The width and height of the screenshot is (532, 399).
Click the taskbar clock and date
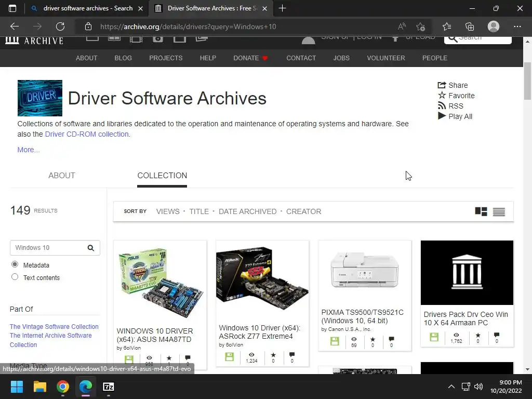pos(506,387)
